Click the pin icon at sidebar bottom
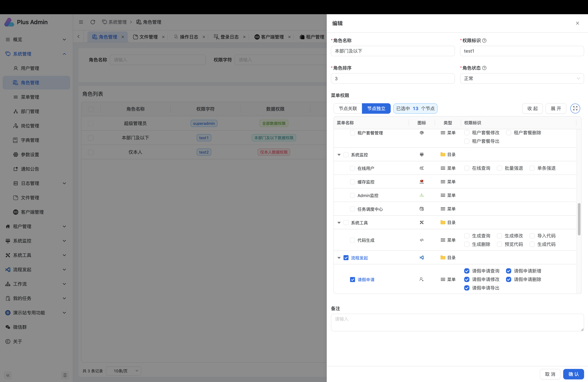 pyautogui.click(x=65, y=375)
